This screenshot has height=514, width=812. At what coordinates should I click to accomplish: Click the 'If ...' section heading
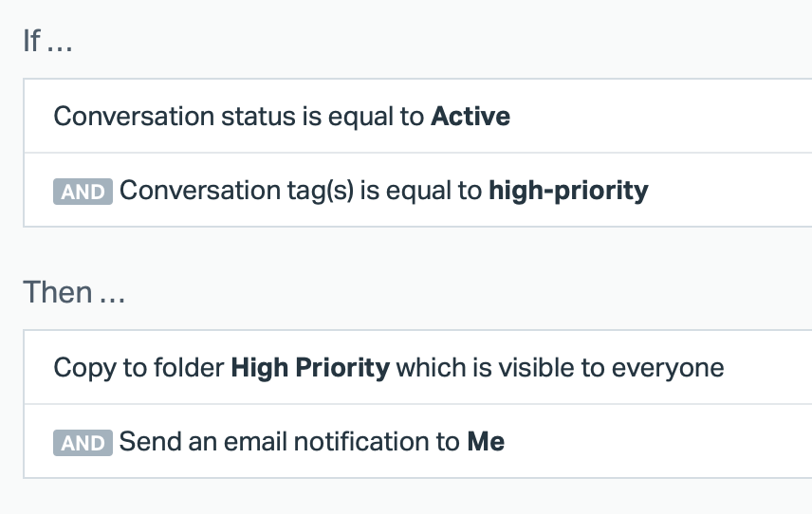point(47,43)
